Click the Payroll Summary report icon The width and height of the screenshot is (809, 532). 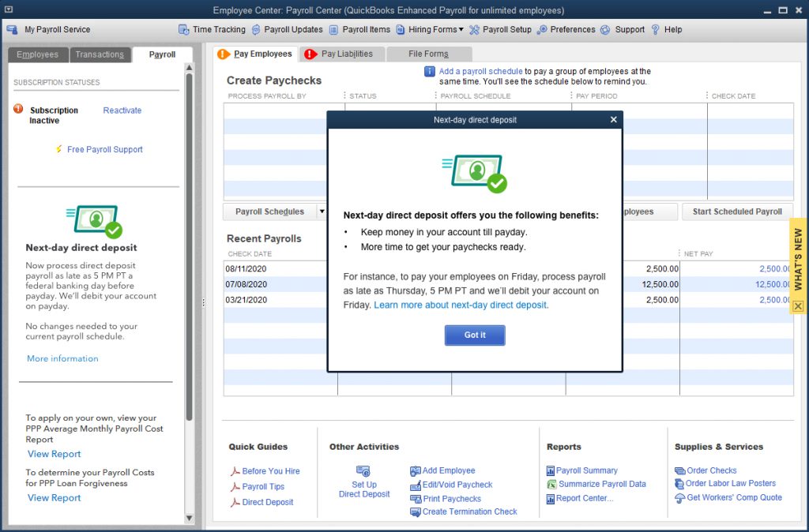(551, 470)
